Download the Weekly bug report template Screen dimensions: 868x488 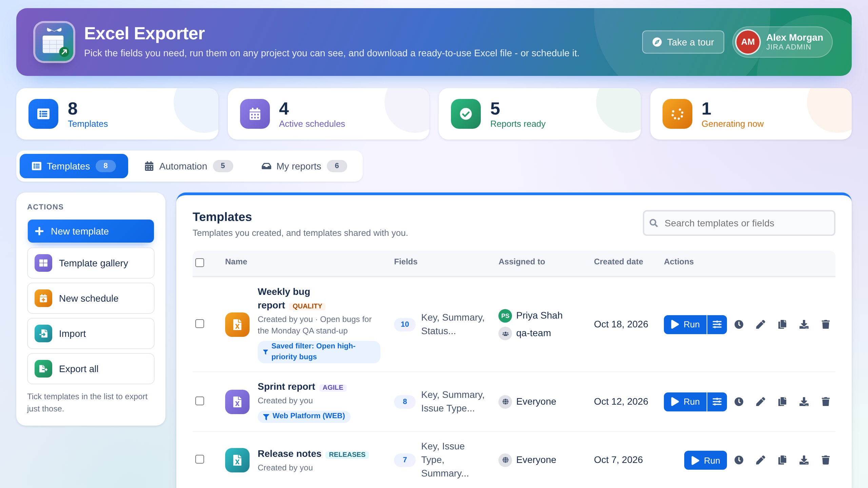pyautogui.click(x=804, y=324)
